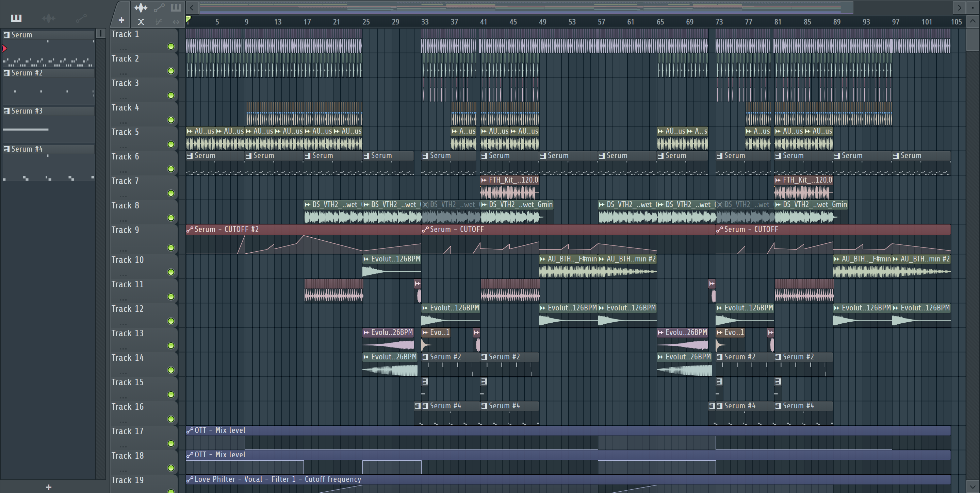Screen dimensions: 980x493
Task: Click the add track plus icon
Action: point(121,20)
